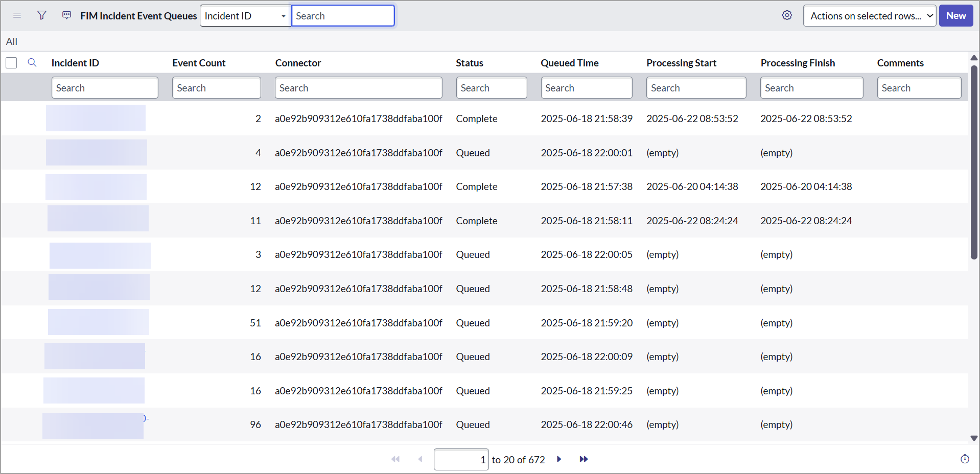Jump to the last page arrow

coord(584,459)
